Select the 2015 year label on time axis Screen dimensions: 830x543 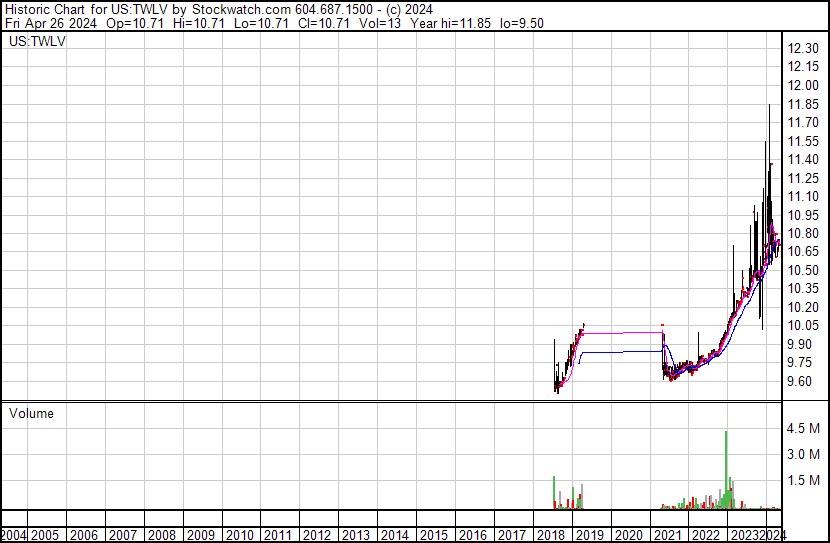coord(434,536)
